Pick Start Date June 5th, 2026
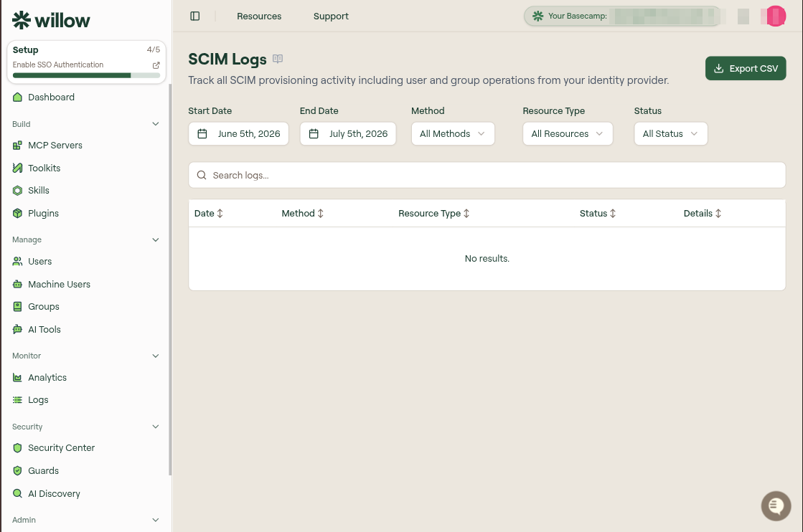The width and height of the screenshot is (803, 532). click(238, 133)
